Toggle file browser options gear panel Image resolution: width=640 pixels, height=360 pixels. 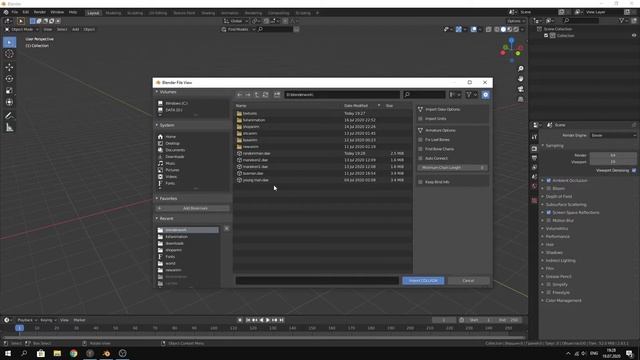tap(485, 95)
